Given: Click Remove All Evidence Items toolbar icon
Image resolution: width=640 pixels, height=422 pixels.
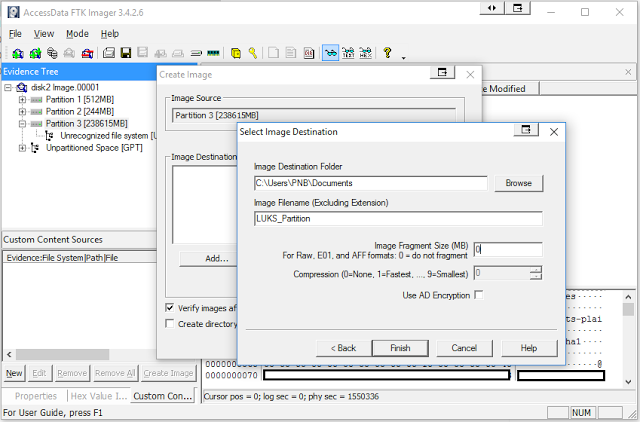Looking at the screenshot, I should tap(87, 53).
